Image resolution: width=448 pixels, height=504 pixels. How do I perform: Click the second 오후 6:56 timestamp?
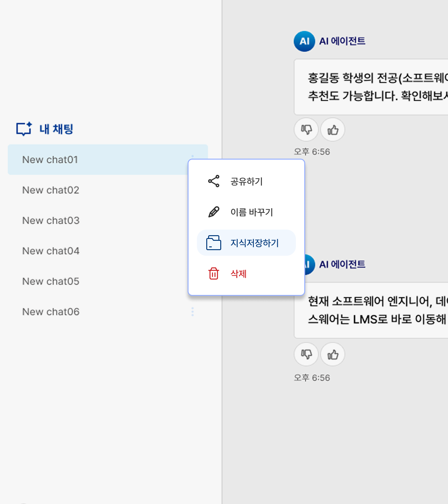[x=312, y=378]
